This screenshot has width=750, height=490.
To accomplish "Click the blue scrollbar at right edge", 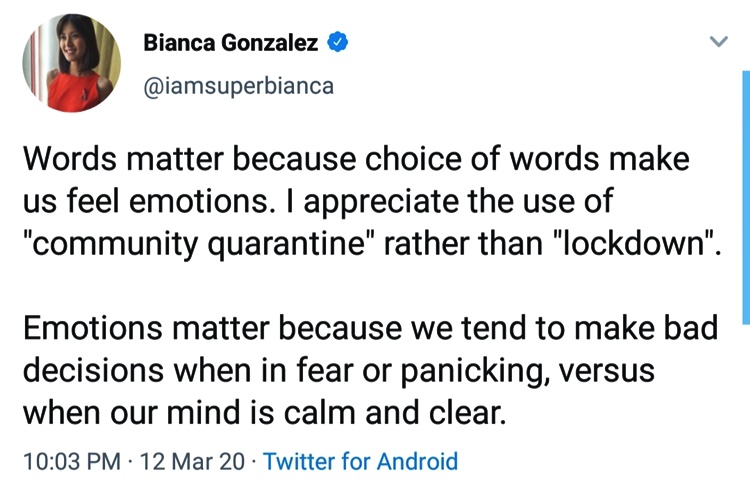I will coord(746,198).
